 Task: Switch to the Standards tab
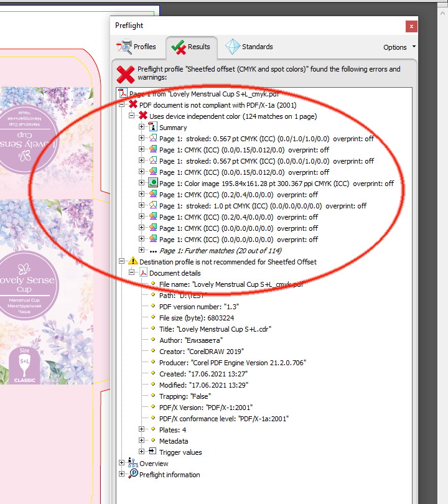tap(250, 47)
